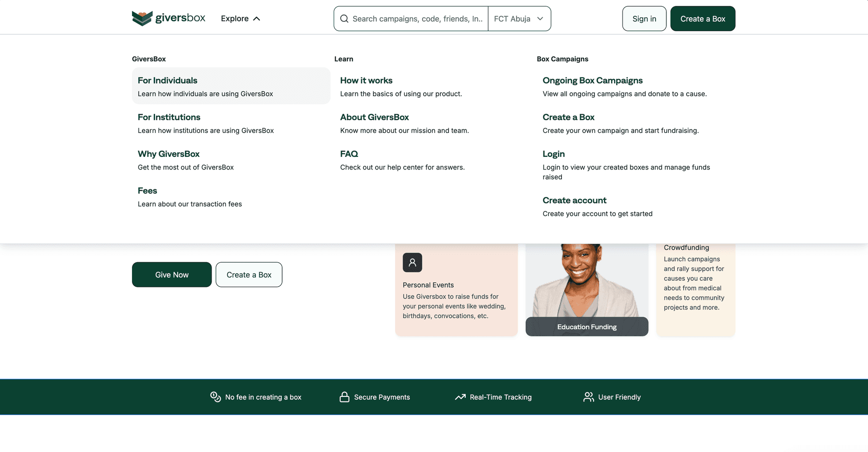
Task: Click the Real-Time Tracking trend arrow icon
Action: point(460,397)
